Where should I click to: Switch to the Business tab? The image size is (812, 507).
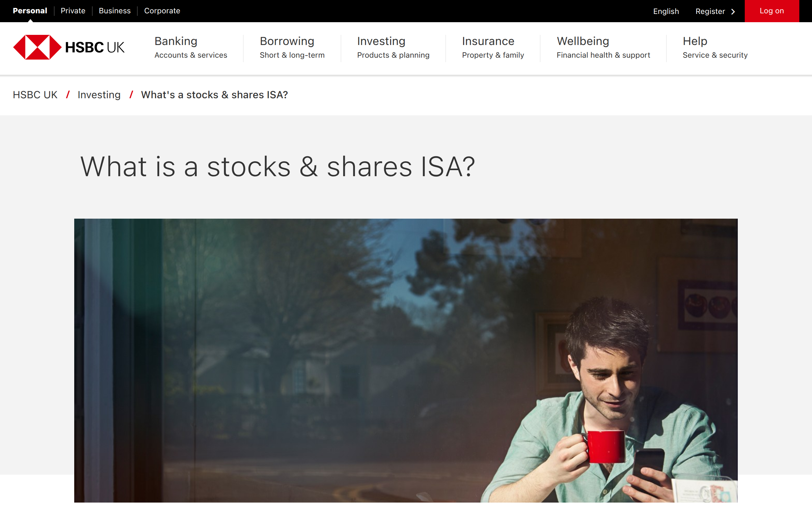[114, 10]
